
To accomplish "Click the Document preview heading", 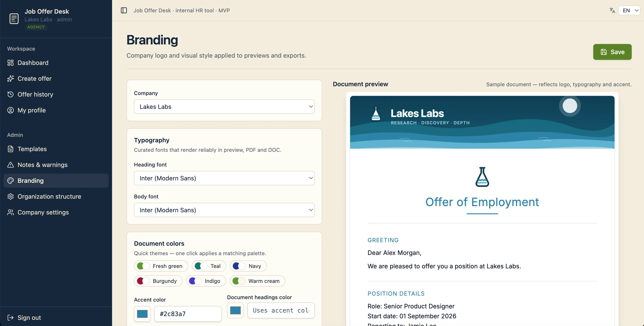I will 360,84.
